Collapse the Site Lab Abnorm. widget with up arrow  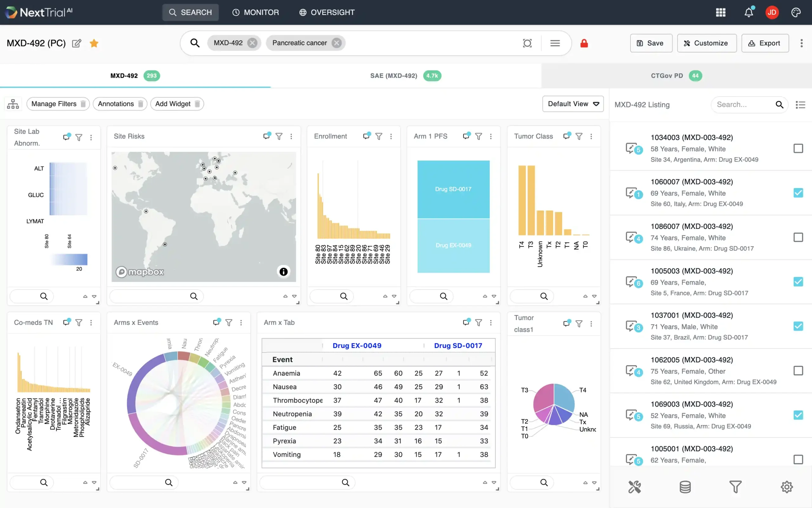pos(85,296)
